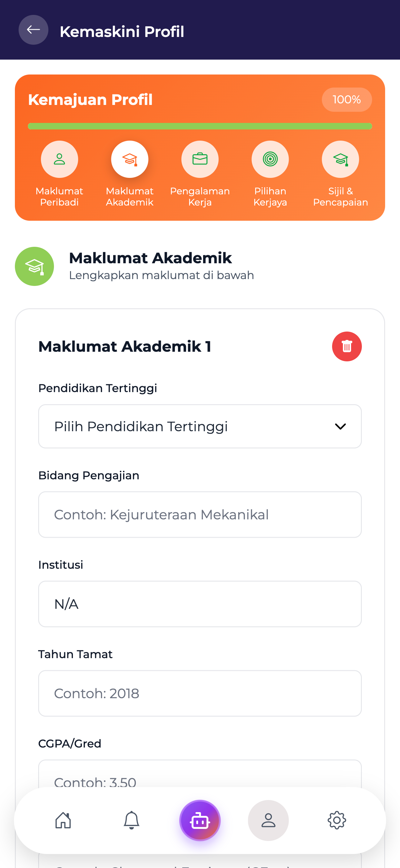The width and height of the screenshot is (400, 868).
Task: Open Maklumat Peribadi step icon
Action: pos(59,159)
